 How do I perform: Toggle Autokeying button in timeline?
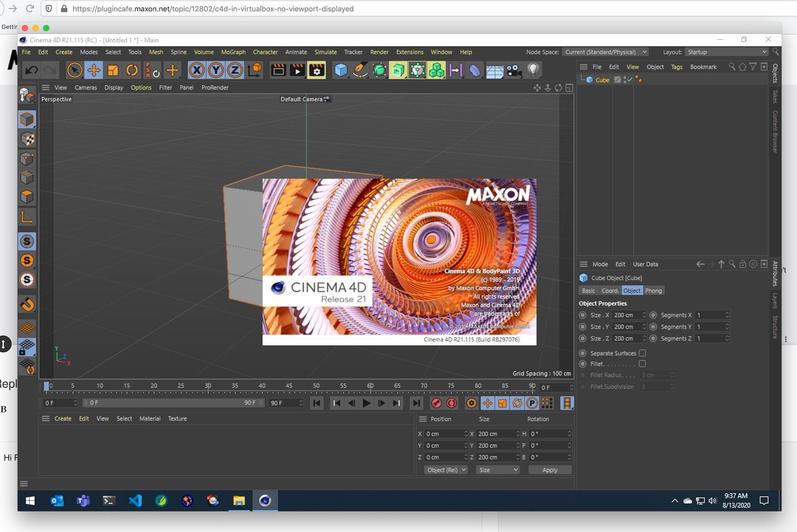point(452,403)
